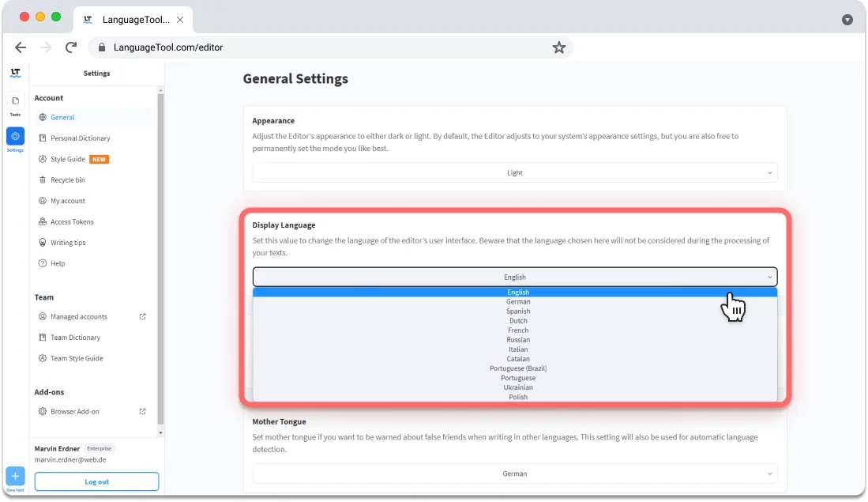Select German from the language list
The image size is (868, 502).
(517, 301)
